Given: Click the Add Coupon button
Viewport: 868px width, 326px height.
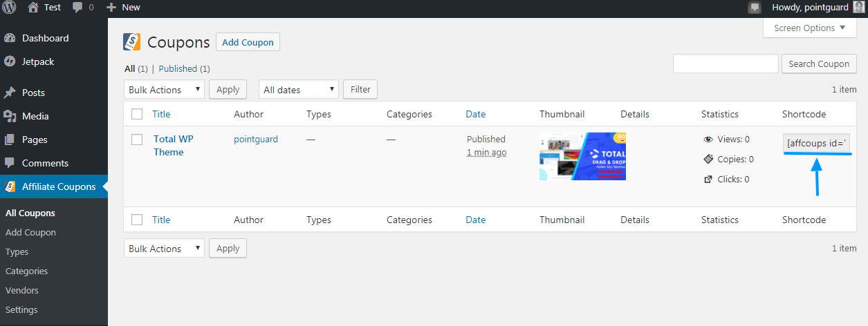Looking at the screenshot, I should [x=248, y=42].
